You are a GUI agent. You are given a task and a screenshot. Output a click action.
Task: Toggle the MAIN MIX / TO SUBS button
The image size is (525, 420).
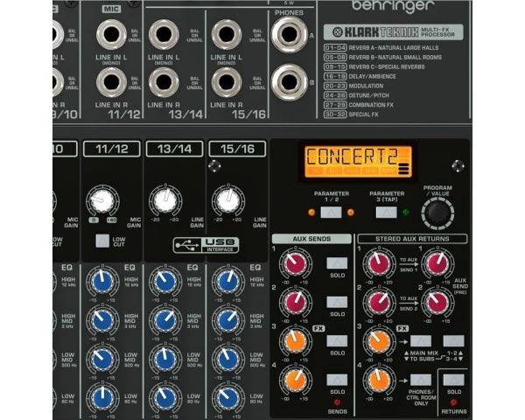pos(421,341)
